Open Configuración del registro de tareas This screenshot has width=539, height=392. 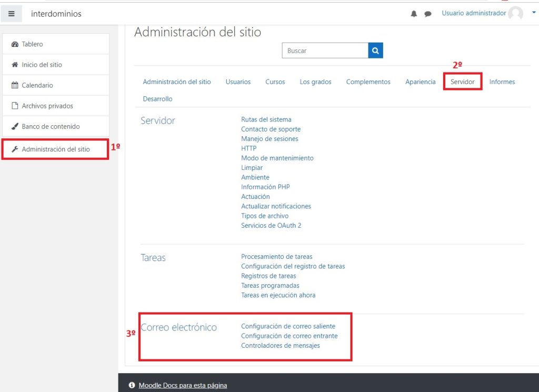[x=293, y=266]
